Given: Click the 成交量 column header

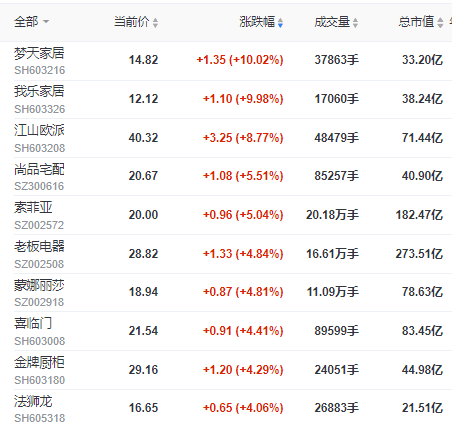Looking at the screenshot, I should pyautogui.click(x=332, y=22).
